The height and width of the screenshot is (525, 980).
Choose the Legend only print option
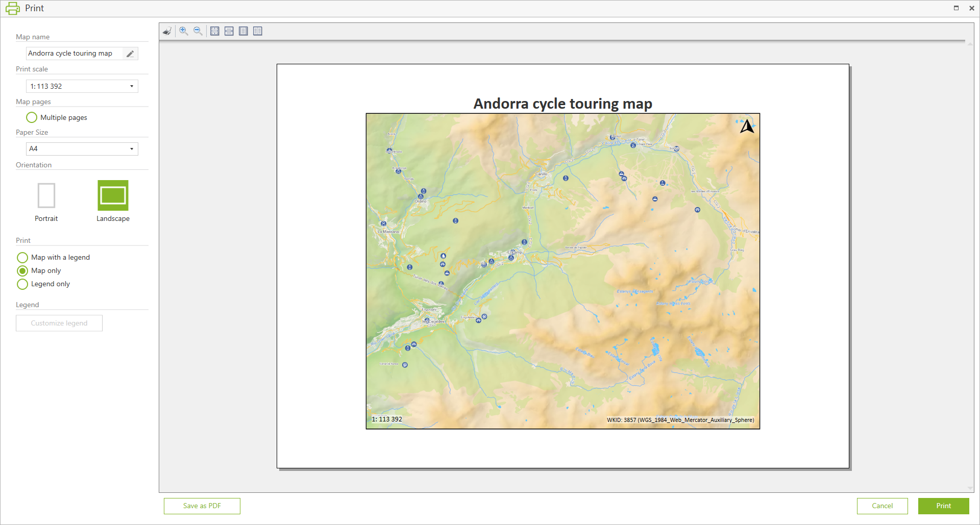pos(22,284)
